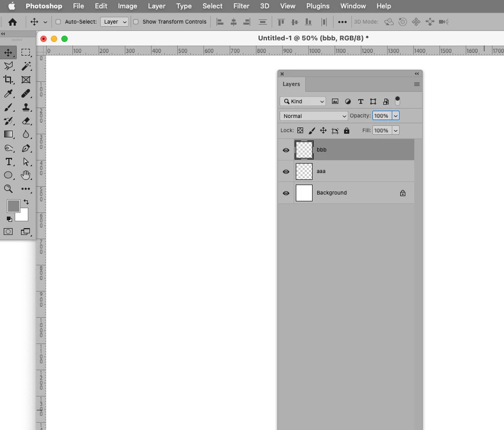This screenshot has width=504, height=430.
Task: Open the Layer menu
Action: click(156, 6)
